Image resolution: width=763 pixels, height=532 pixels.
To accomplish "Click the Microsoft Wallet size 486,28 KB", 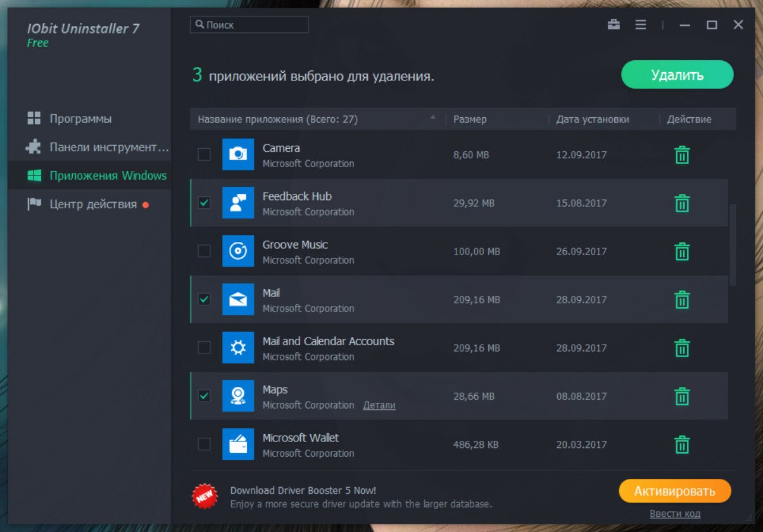I will pos(476,445).
